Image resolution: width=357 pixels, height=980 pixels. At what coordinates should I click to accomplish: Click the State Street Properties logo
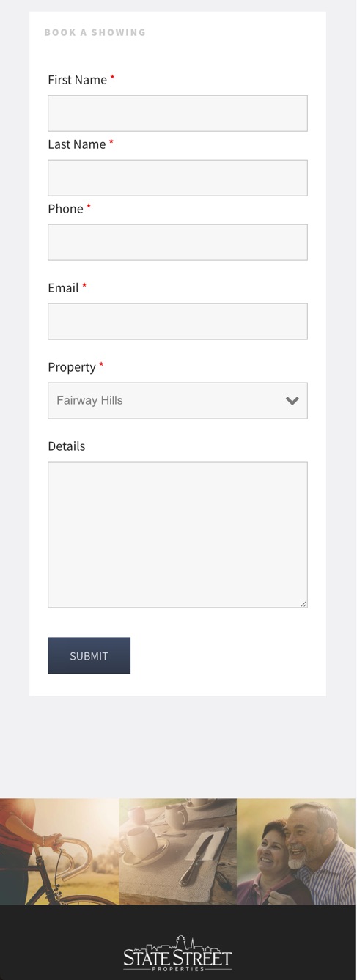[177, 953]
